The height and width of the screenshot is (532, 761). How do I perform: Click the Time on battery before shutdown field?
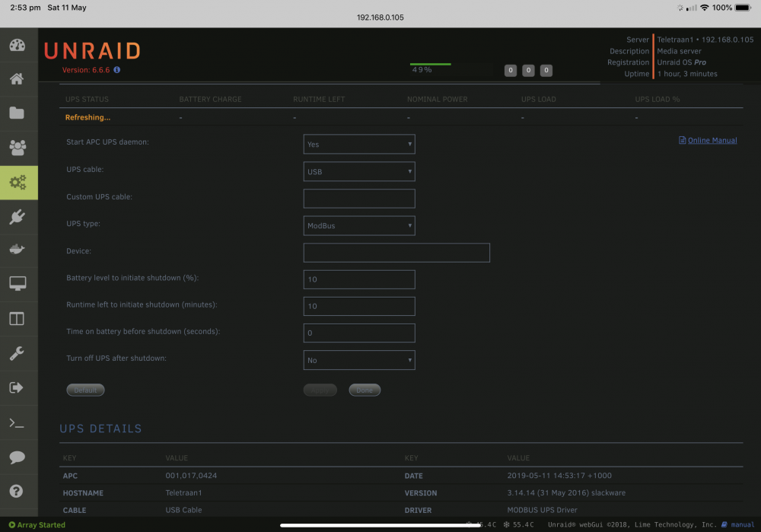359,333
